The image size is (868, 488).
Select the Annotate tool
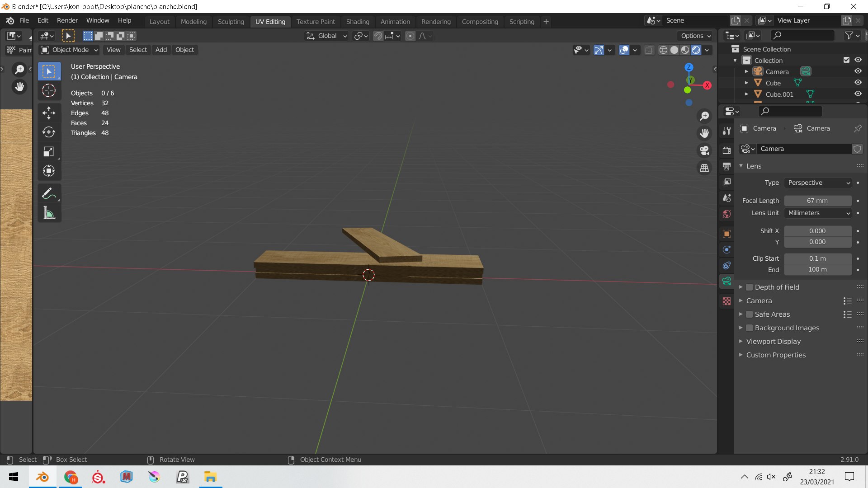pos(49,193)
